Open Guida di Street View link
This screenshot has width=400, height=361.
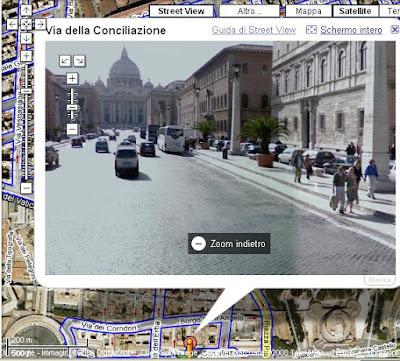pyautogui.click(x=254, y=30)
